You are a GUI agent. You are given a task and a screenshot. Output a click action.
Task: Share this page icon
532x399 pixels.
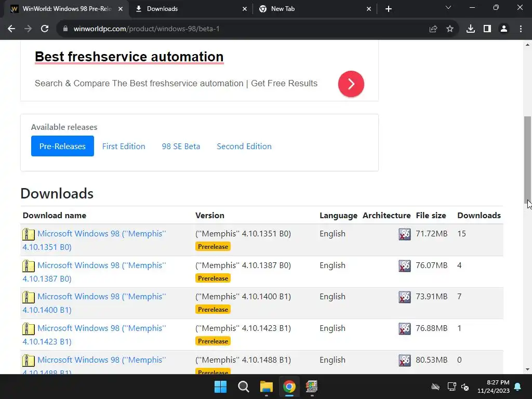tap(433, 29)
